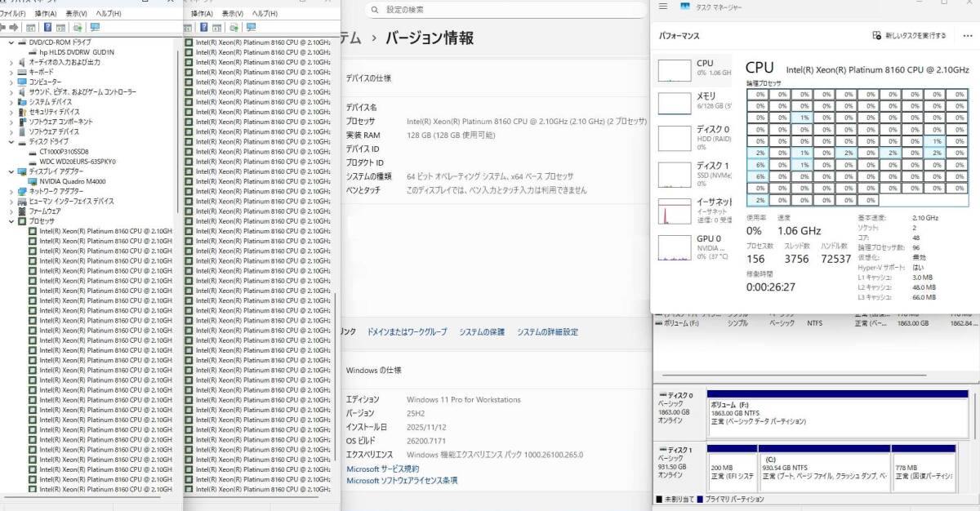Open the ファイル(F) menu
This screenshot has height=511, width=980.
[x=13, y=14]
